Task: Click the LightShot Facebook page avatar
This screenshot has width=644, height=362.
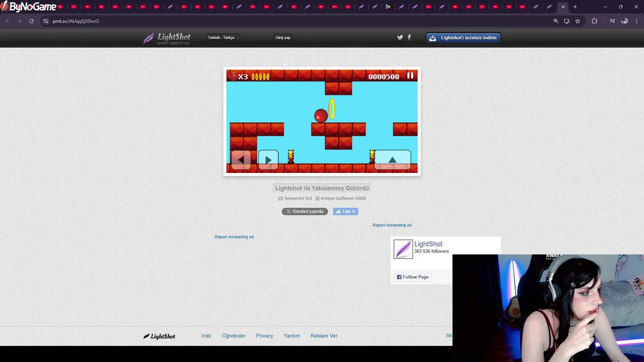Action: click(403, 249)
